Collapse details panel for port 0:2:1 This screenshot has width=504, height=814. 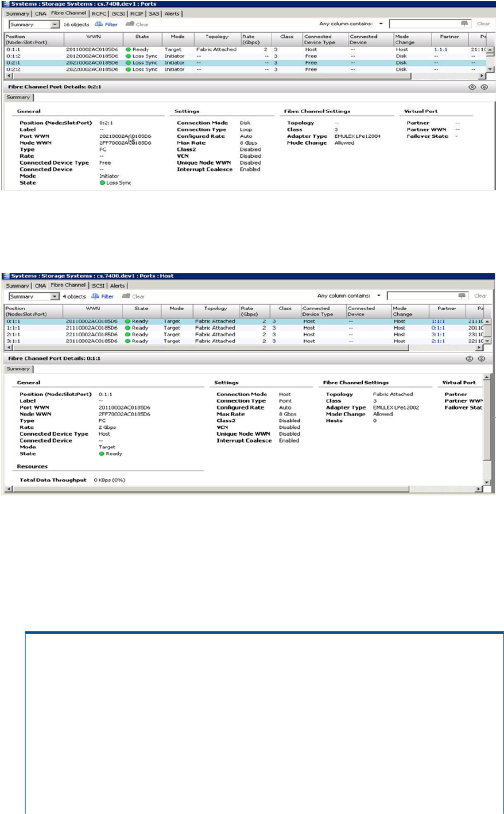[472, 87]
